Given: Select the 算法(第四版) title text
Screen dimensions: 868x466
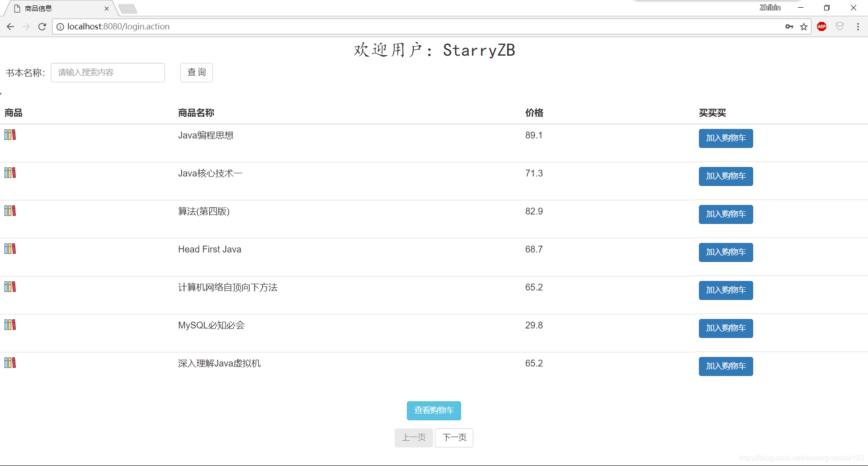Looking at the screenshot, I should [204, 211].
